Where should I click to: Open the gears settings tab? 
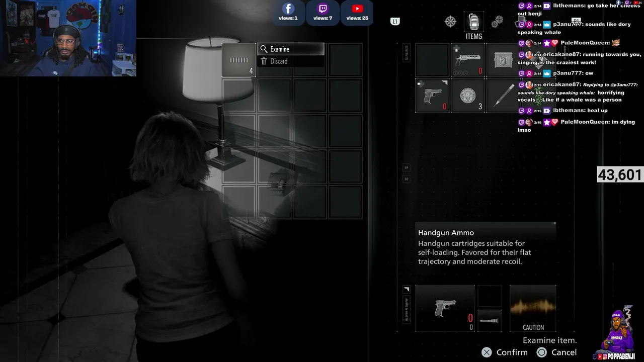point(497,22)
